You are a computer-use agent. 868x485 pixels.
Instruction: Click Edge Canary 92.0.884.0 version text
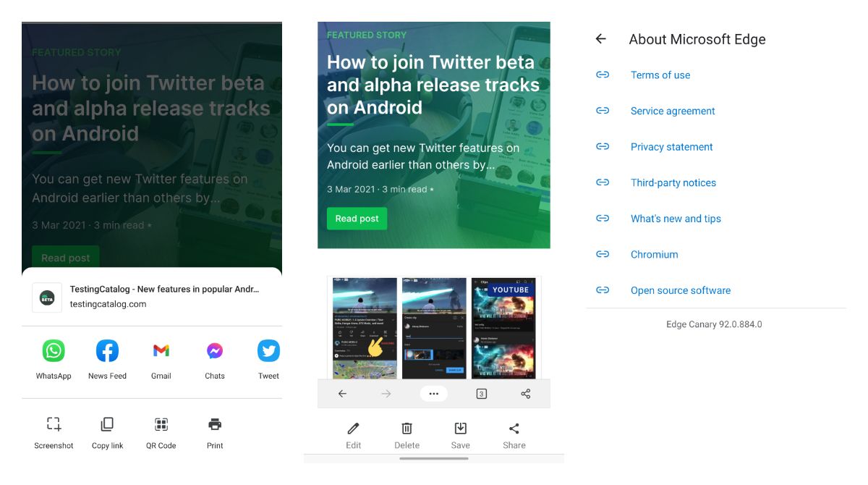click(x=714, y=324)
